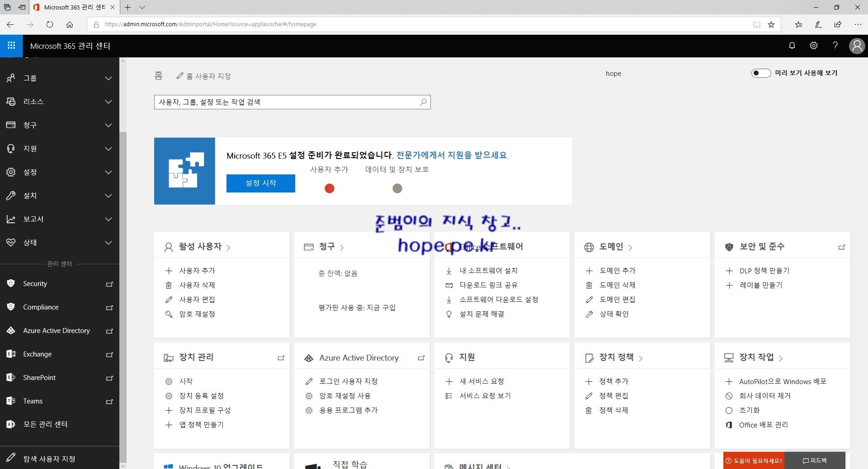Click the browser refresh icon
This screenshot has width=868, height=469.
(50, 24)
